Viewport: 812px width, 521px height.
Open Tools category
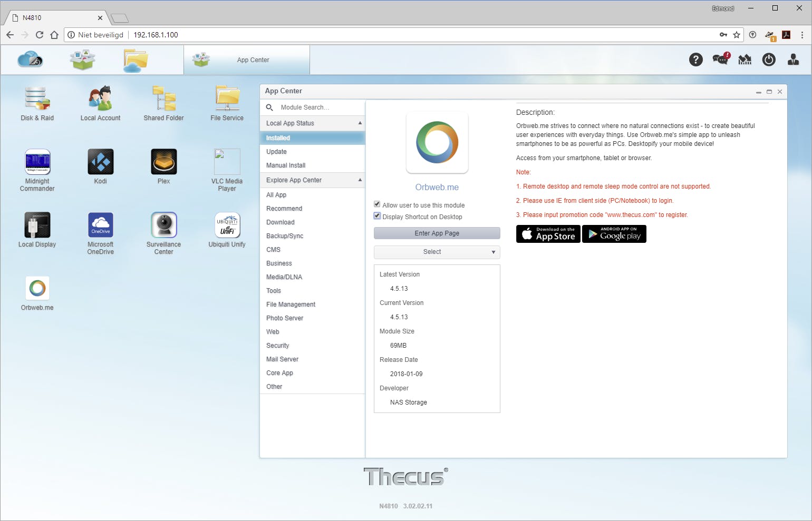312,291
